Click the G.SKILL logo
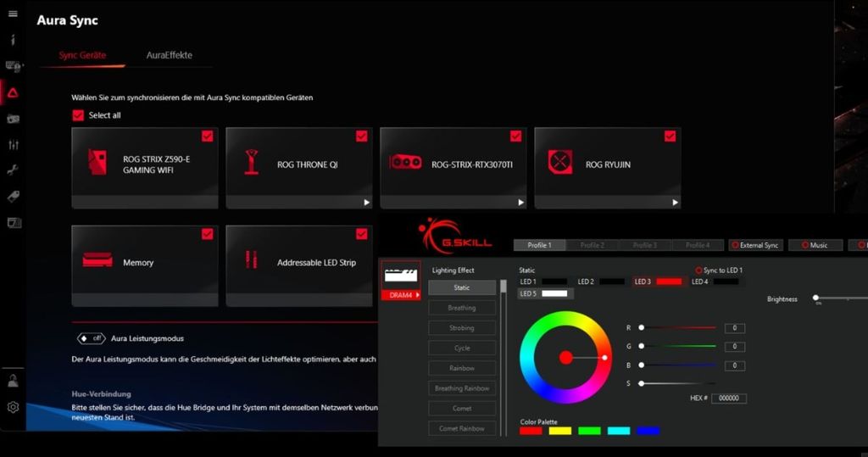This screenshot has width=868, height=457. tap(455, 237)
